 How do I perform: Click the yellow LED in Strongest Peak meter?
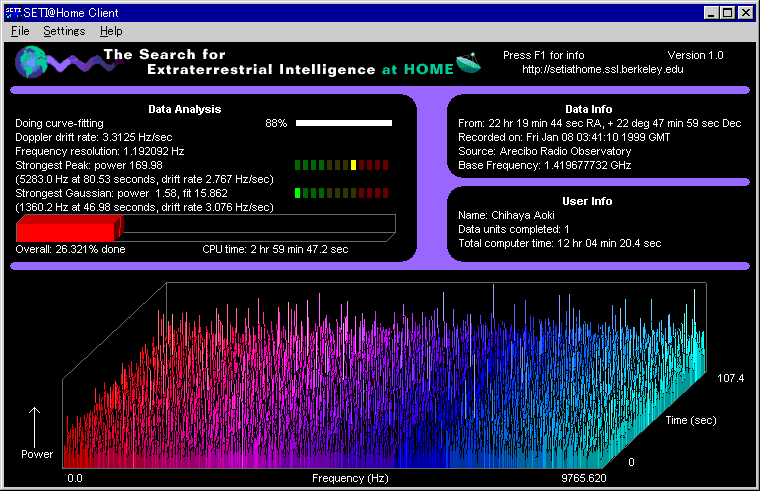(354, 165)
